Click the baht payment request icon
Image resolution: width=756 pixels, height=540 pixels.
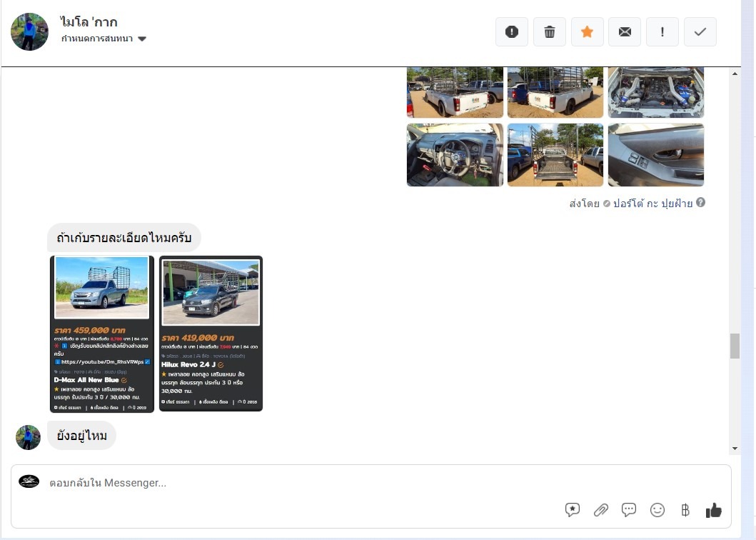click(x=685, y=510)
